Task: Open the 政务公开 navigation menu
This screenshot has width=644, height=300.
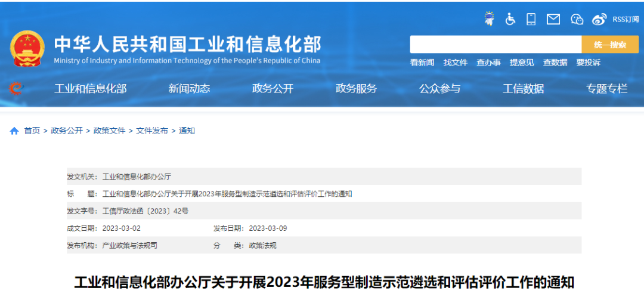Action: point(273,88)
